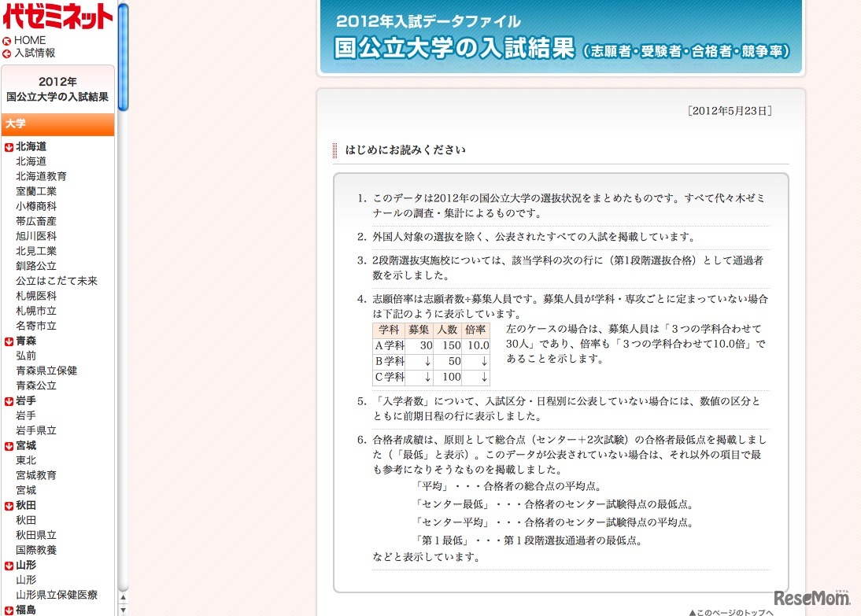Image resolution: width=861 pixels, height=616 pixels.
Task: Expand the 福島 prefecture section heading
Action: (26, 610)
